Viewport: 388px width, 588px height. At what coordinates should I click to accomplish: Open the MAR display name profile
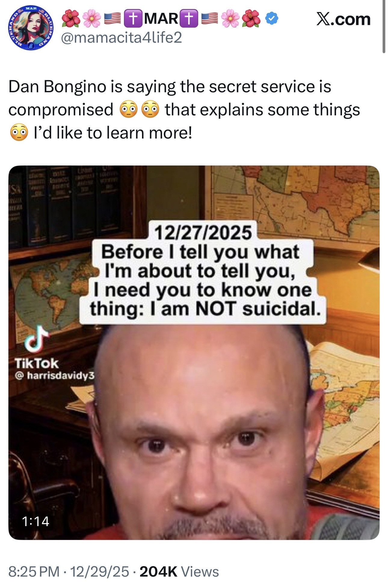point(161,19)
